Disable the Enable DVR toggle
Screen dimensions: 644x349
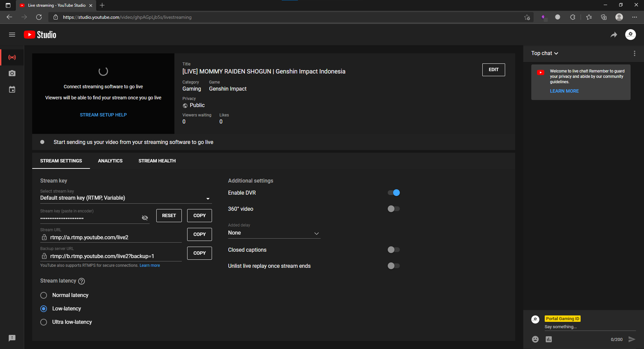click(x=394, y=193)
